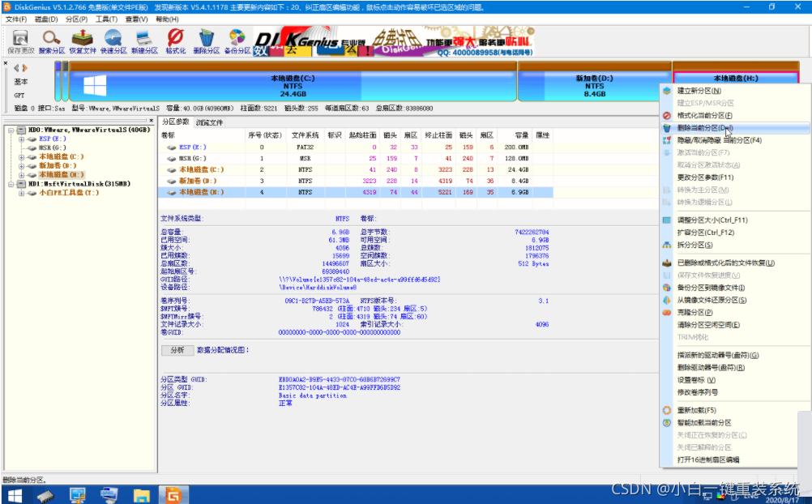The image size is (812, 504).
Task: Switch to the 浏览文件 tab
Action: 209,123
